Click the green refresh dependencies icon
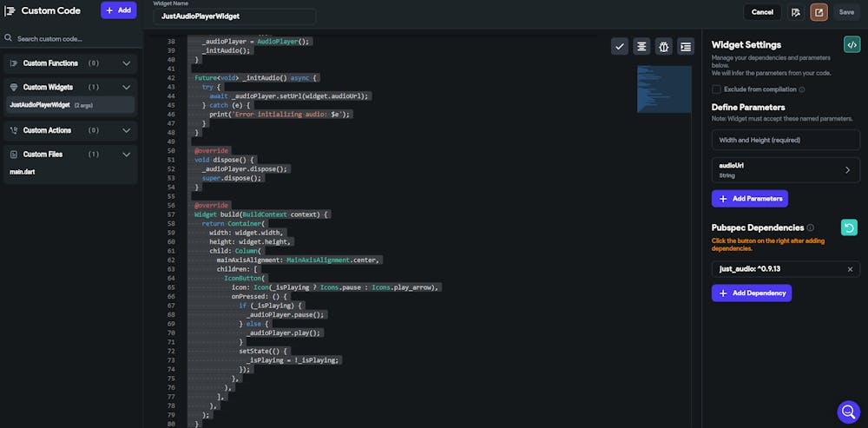The height and width of the screenshot is (428, 868). (849, 227)
